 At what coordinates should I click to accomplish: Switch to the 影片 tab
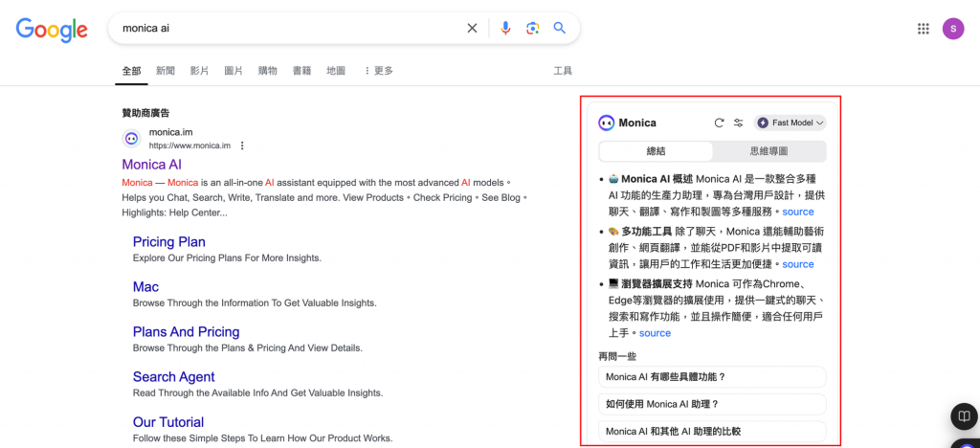click(199, 71)
